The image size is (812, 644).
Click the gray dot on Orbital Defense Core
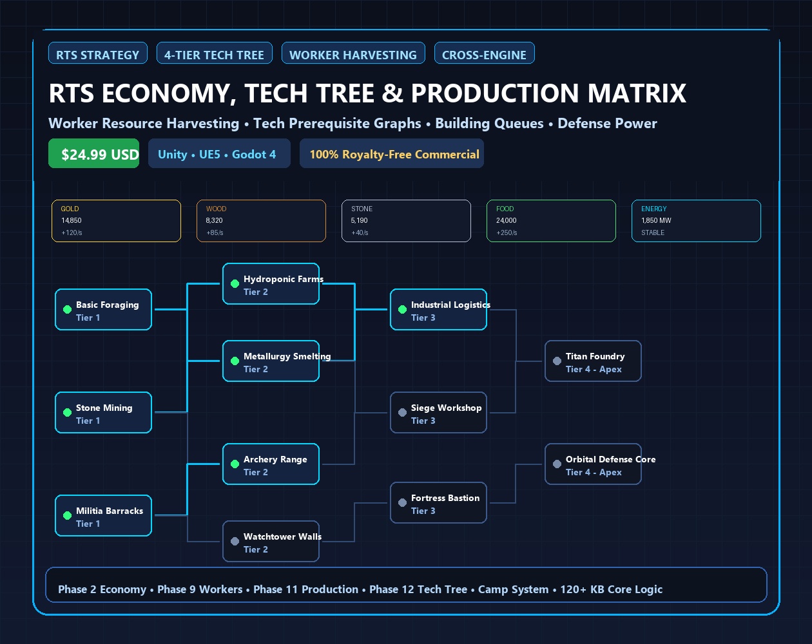point(557,464)
